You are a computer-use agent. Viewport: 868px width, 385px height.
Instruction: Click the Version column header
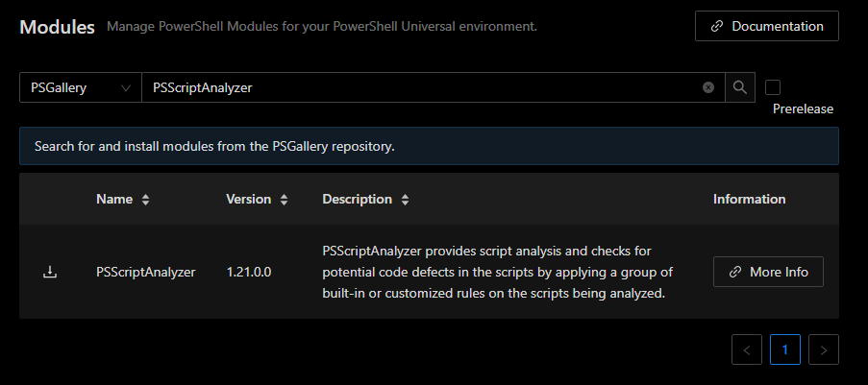249,199
